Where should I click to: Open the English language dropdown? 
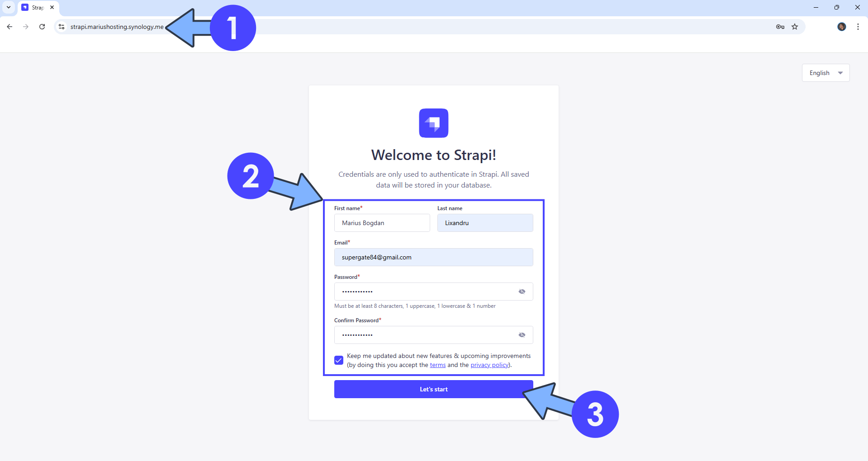click(826, 73)
